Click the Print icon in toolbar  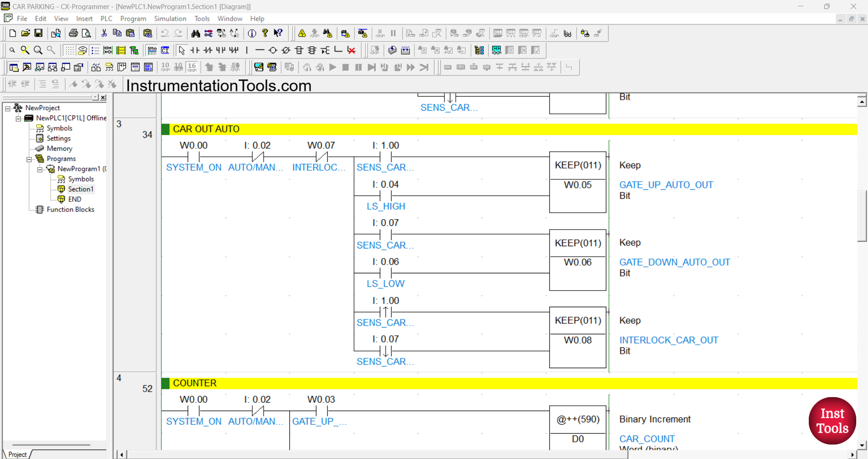coord(73,33)
